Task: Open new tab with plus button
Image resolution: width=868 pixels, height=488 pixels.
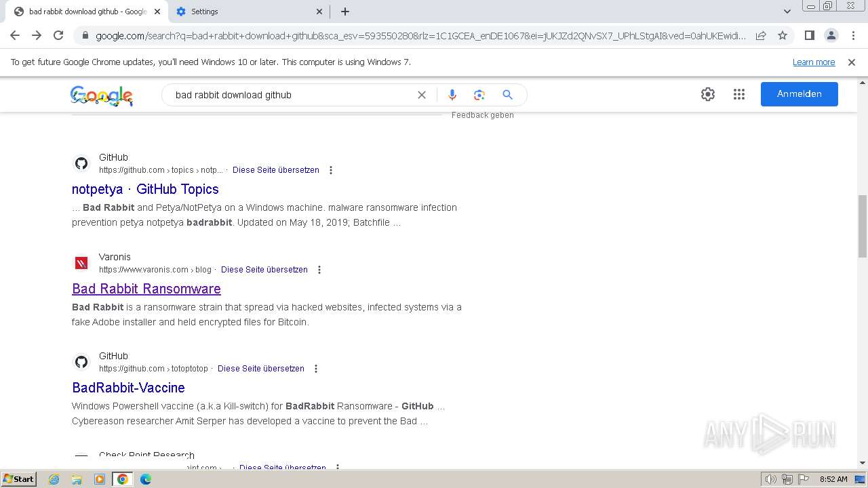Action: [345, 12]
